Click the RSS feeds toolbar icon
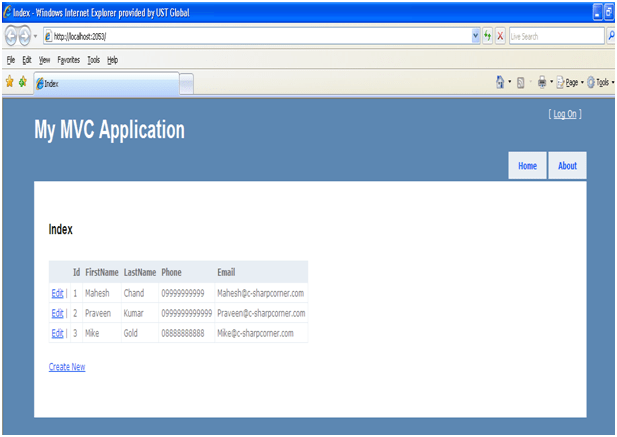The image size is (617, 437). 521,82
